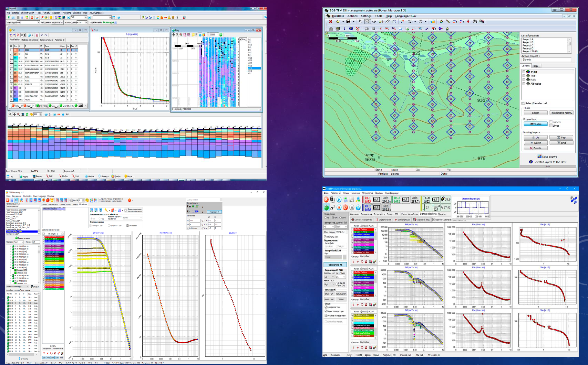Select the magnifier zoom tool in Project Manager
This screenshot has width=588, height=365.
pos(368,22)
